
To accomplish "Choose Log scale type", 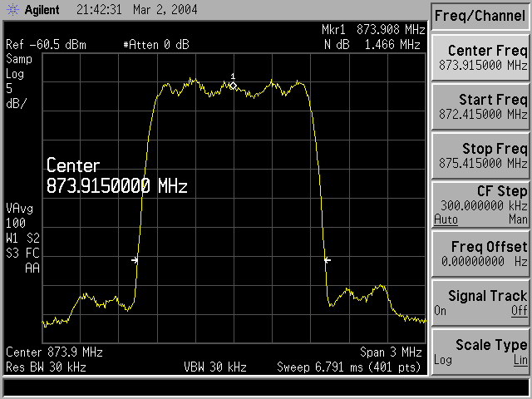I will coord(443,360).
